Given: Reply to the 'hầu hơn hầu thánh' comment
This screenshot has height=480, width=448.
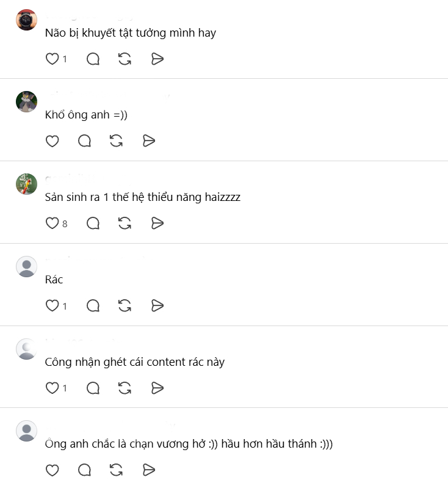Looking at the screenshot, I should pyautogui.click(x=84, y=470).
